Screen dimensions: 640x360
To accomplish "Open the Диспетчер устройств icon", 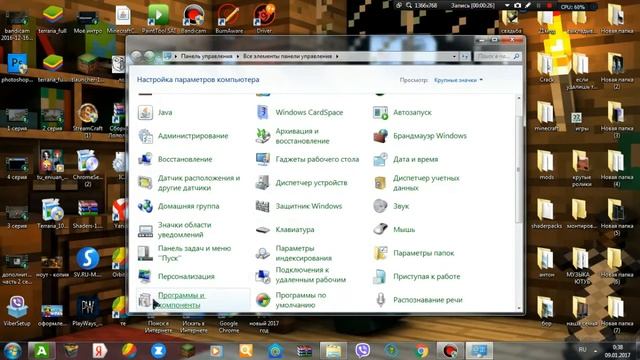I will (262, 183).
